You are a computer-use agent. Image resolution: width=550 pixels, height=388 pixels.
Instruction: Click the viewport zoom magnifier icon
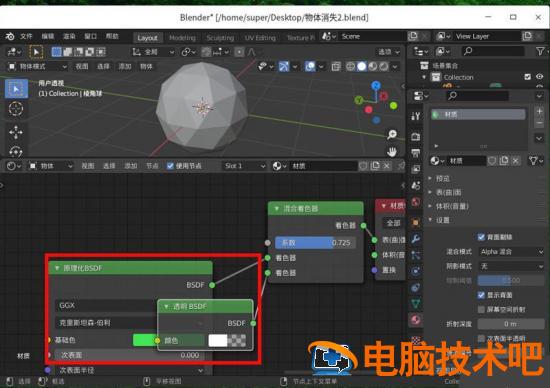point(392,134)
